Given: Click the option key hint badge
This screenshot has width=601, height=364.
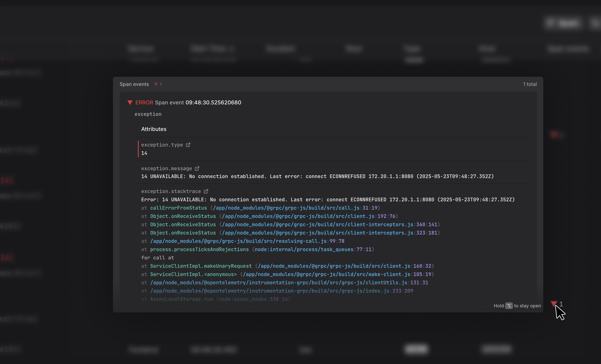Looking at the screenshot, I should click(509, 306).
